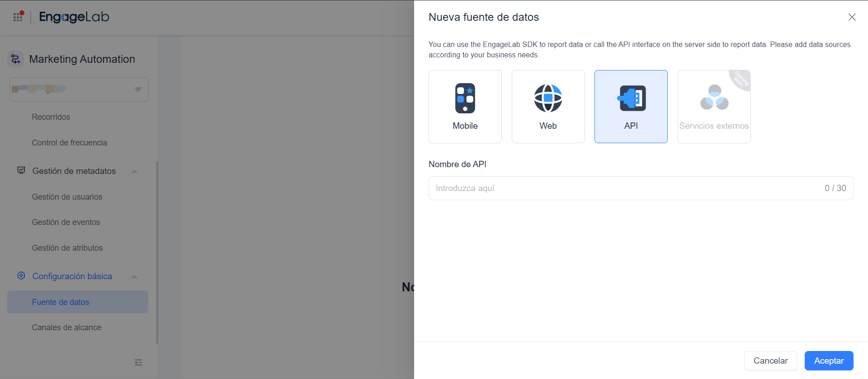Click the Servicios externos coming-soon card
Screen dimensions: 868x379
click(x=714, y=107)
